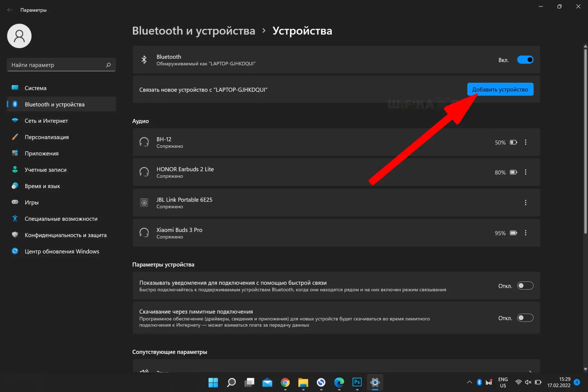Click the scrollbar down arrow
Screen dimensions: 588x392
(585, 369)
